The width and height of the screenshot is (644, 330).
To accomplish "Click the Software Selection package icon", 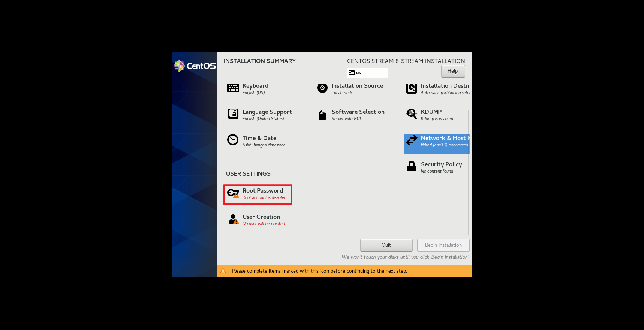I will (322, 115).
